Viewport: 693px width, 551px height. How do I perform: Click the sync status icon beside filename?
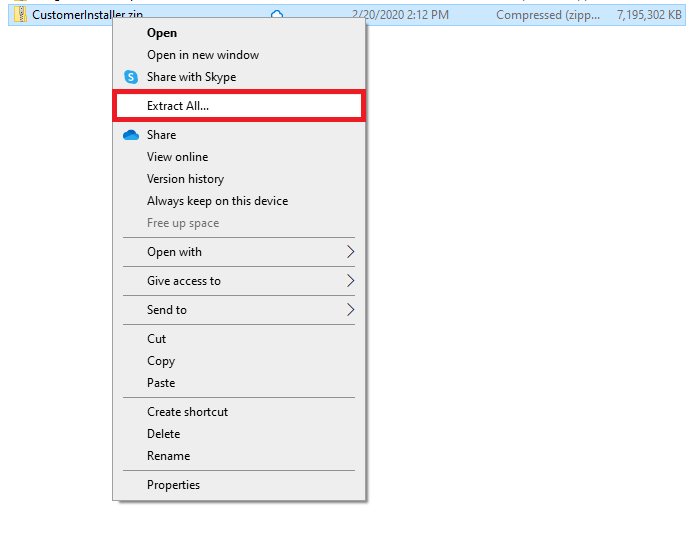[277, 15]
